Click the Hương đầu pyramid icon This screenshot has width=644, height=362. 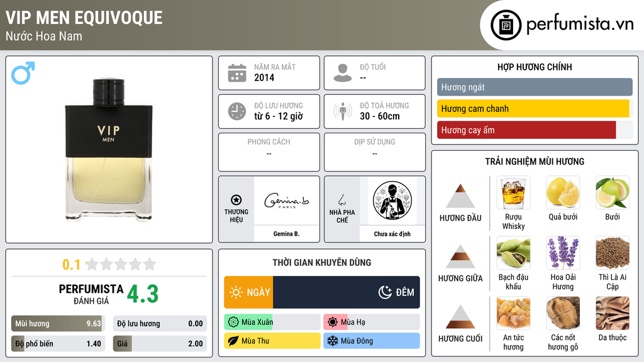tap(460, 196)
